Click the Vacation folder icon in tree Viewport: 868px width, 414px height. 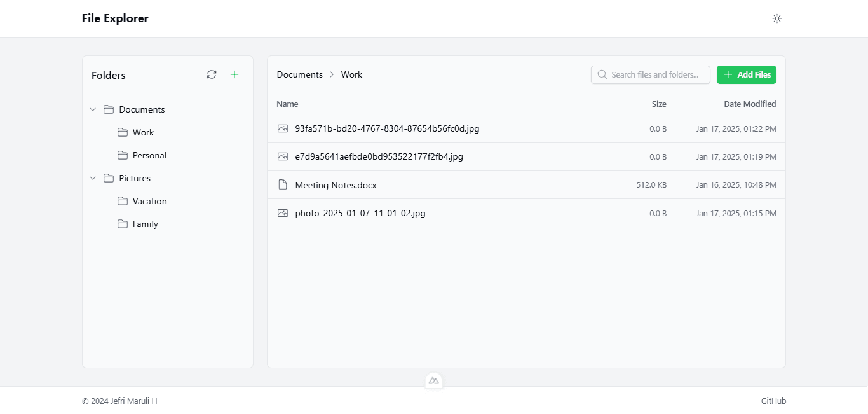tap(123, 201)
